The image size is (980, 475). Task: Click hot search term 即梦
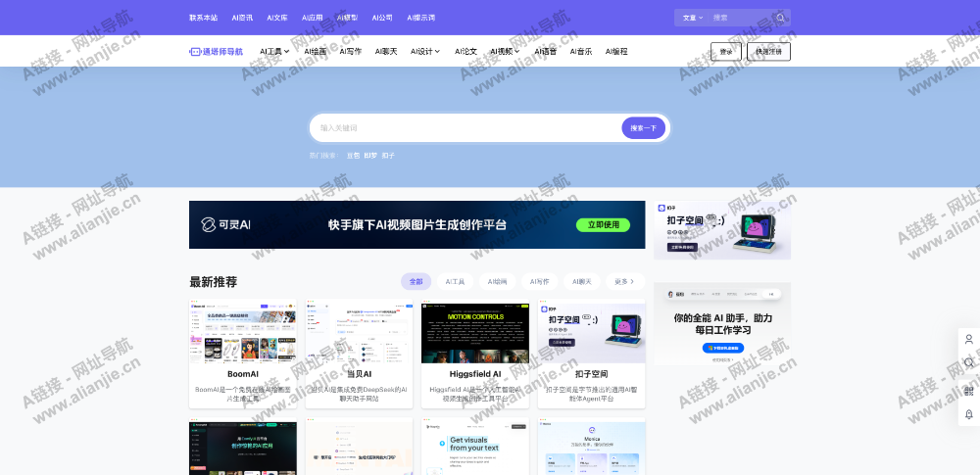(x=370, y=155)
